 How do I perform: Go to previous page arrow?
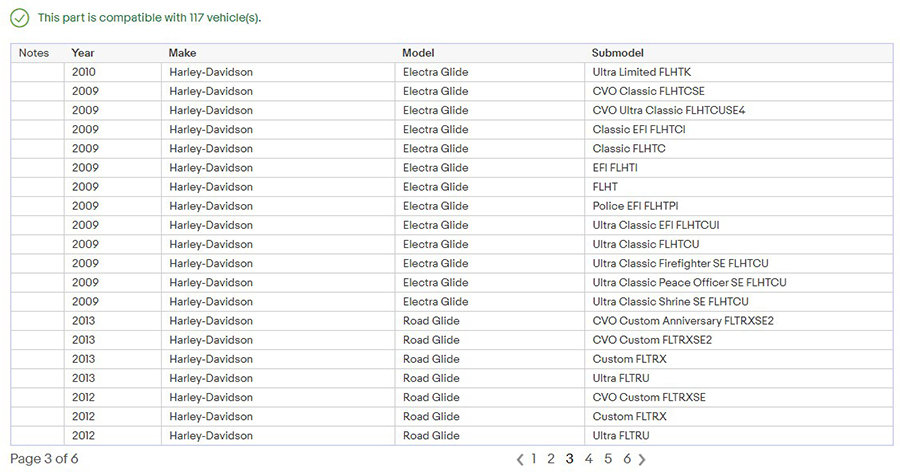(520, 459)
